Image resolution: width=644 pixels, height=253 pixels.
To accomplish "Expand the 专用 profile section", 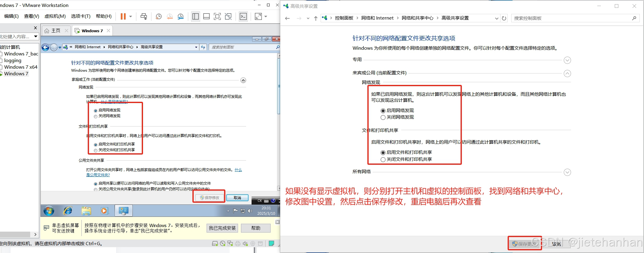I will coord(567,60).
